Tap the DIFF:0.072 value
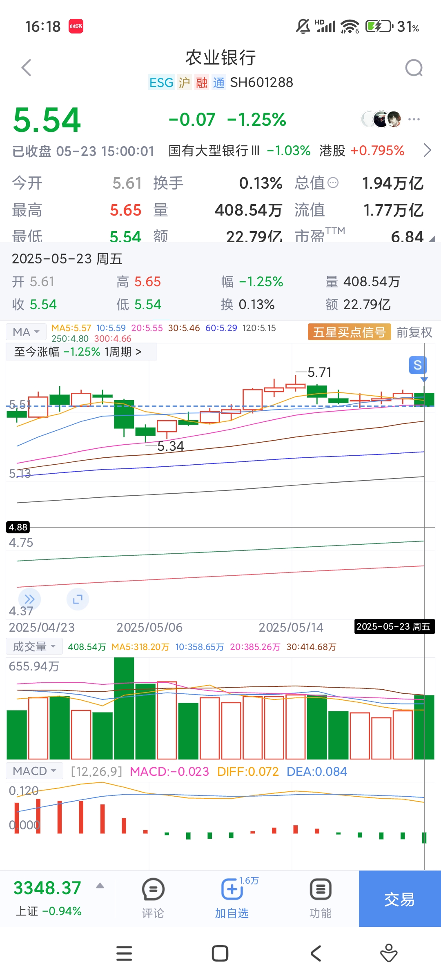441x980 pixels. tap(248, 771)
